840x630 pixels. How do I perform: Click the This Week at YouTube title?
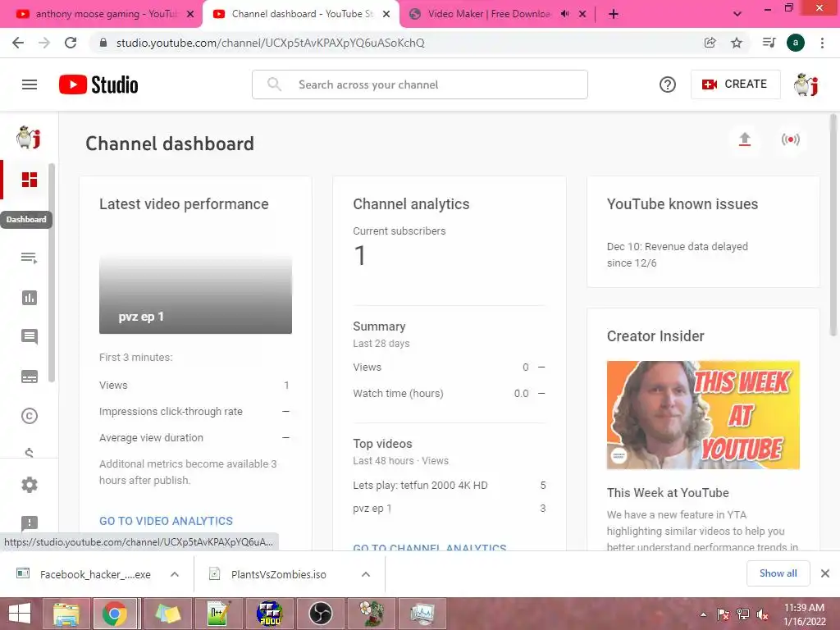click(668, 493)
